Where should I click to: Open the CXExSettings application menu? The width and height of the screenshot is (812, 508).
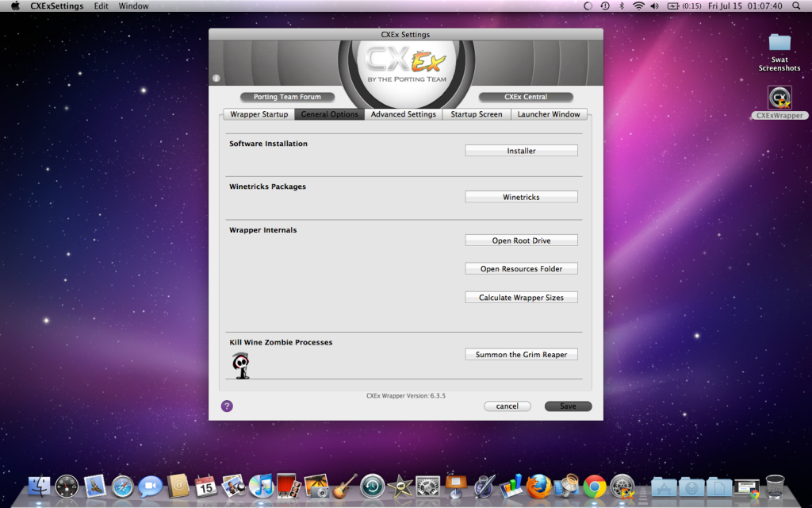tap(57, 6)
